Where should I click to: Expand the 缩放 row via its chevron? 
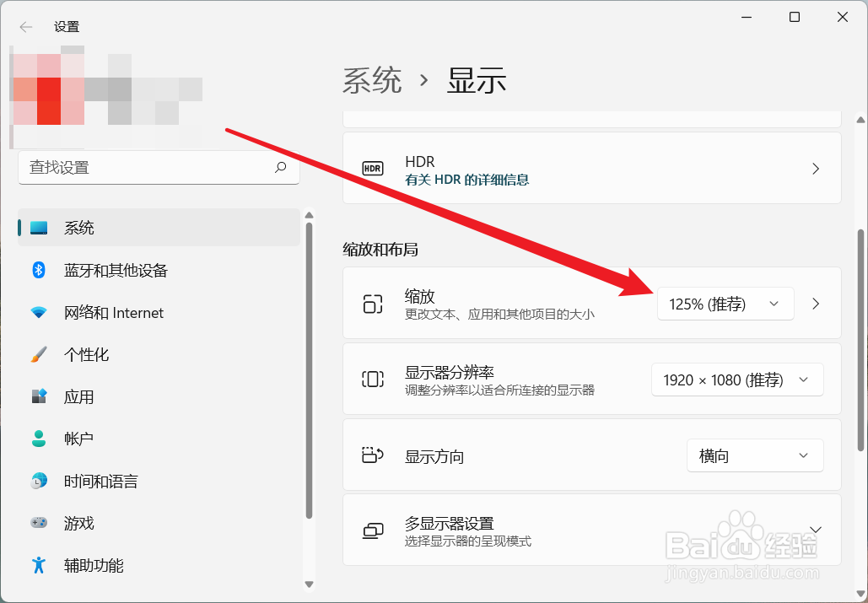(815, 304)
